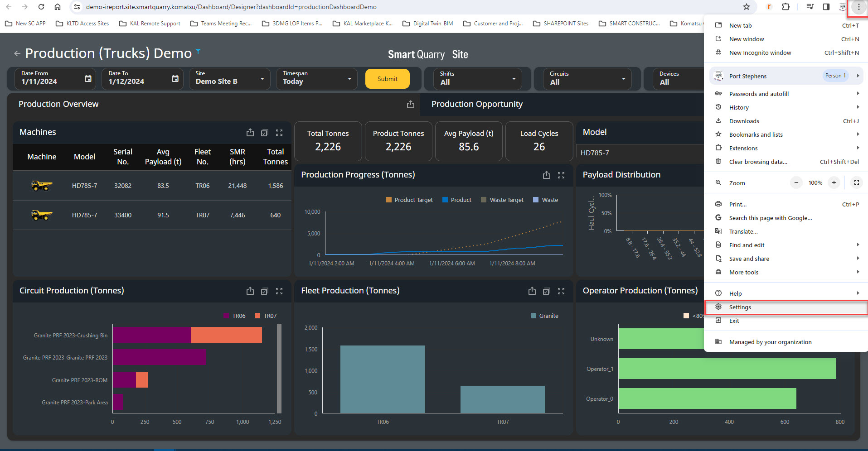The height and width of the screenshot is (451, 868).
Task: Go back using arrow beside Production (Trucks) Demo
Action: pos(17,53)
